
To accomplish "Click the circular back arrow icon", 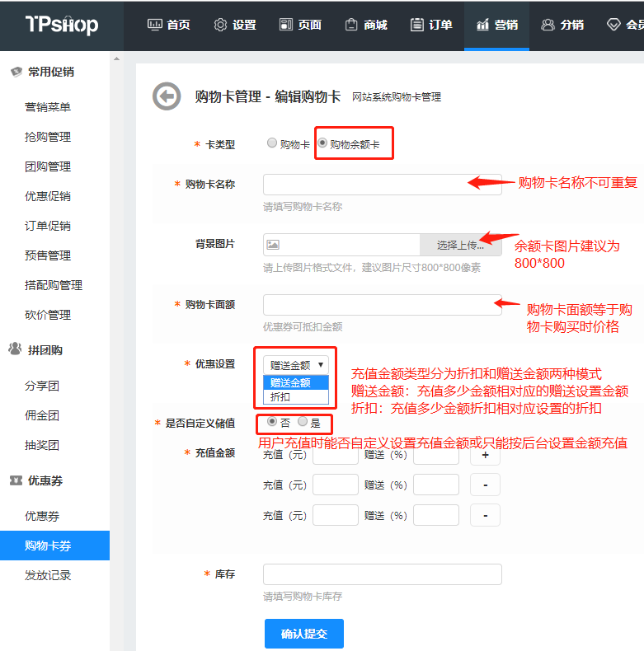I will [x=167, y=96].
